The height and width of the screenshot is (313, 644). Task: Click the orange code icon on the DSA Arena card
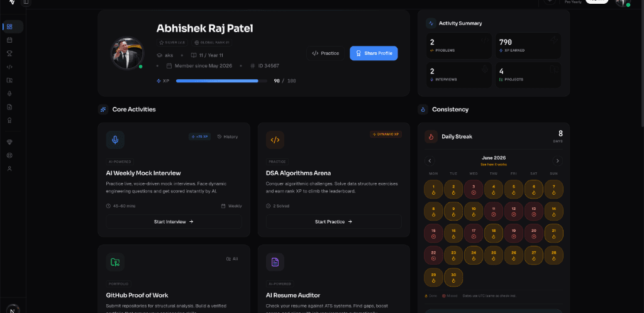point(275,140)
